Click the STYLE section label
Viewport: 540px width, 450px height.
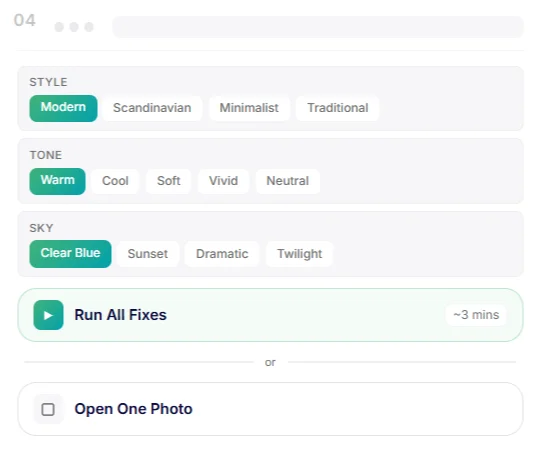click(48, 82)
